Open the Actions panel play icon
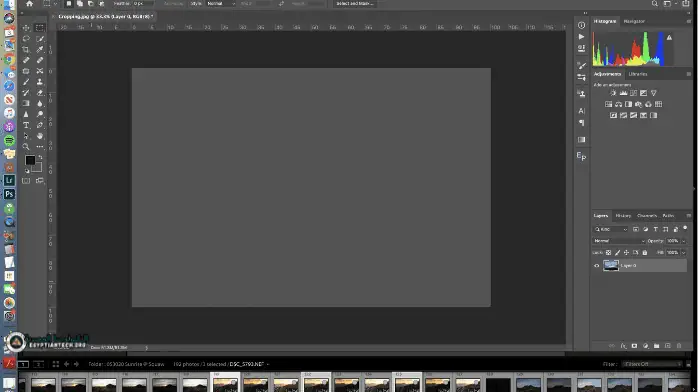This screenshot has height=392, width=698. [x=581, y=36]
